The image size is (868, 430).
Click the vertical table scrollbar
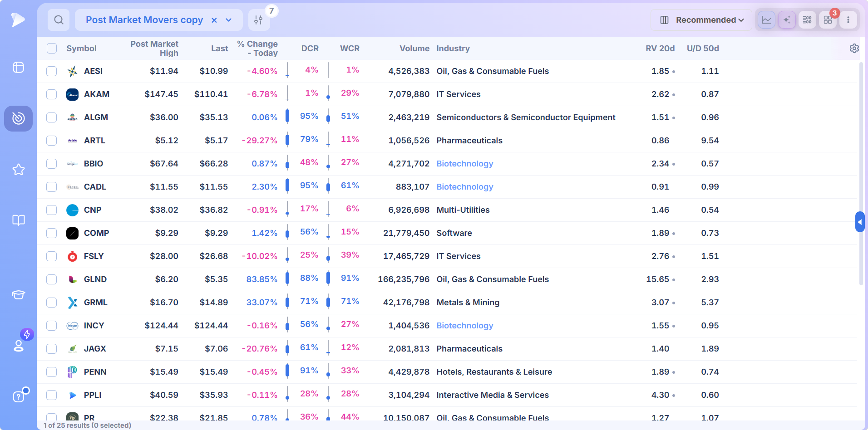tap(861, 174)
